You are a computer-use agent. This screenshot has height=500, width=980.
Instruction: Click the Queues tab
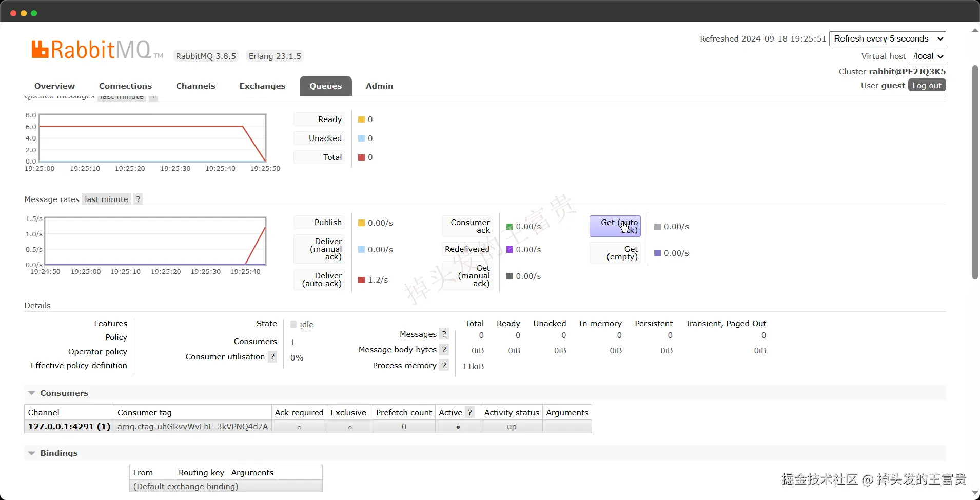(325, 86)
